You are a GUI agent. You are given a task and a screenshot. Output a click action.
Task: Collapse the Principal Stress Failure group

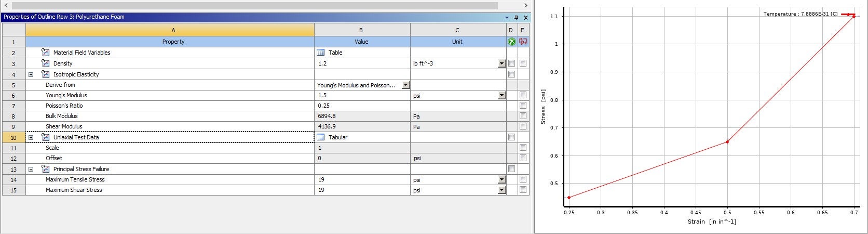(31, 169)
